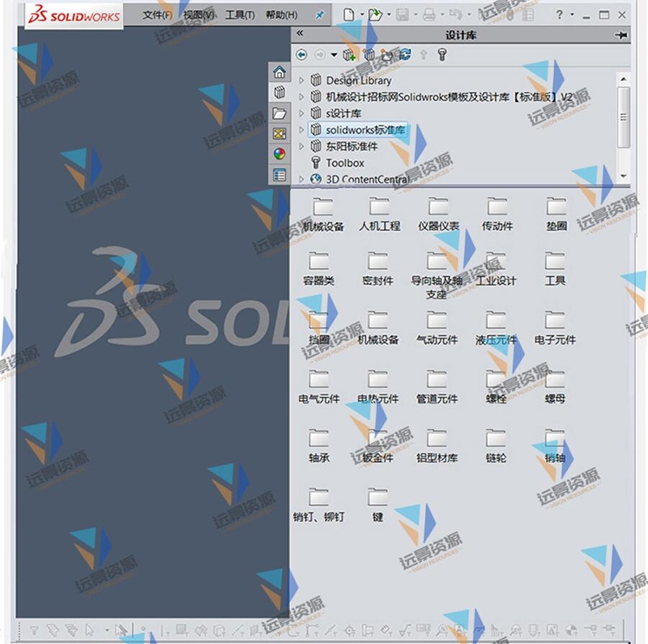
Task: Toggle auto-hide pin on 设计库 pane
Action: pos(620,35)
